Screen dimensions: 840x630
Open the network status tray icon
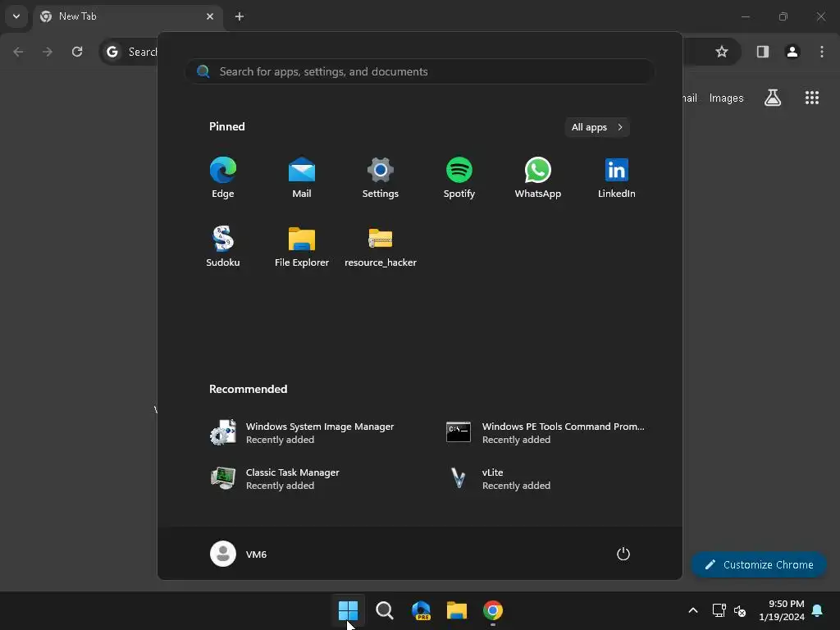[x=719, y=610]
